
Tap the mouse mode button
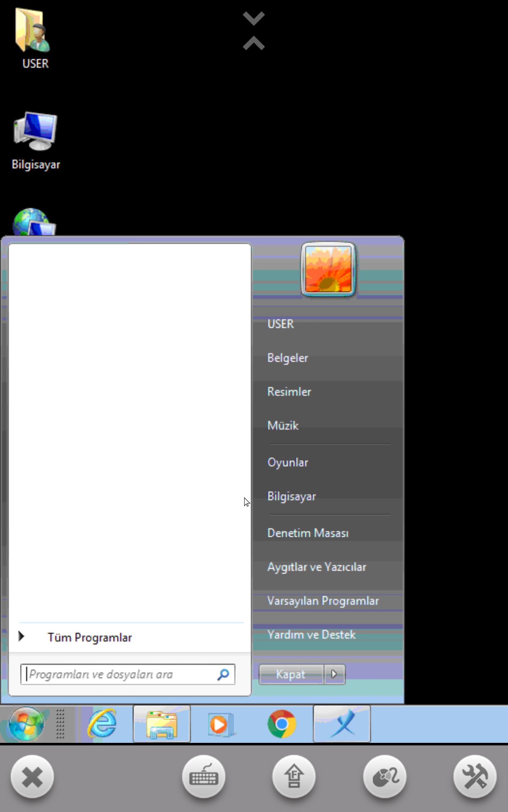pyautogui.click(x=385, y=777)
